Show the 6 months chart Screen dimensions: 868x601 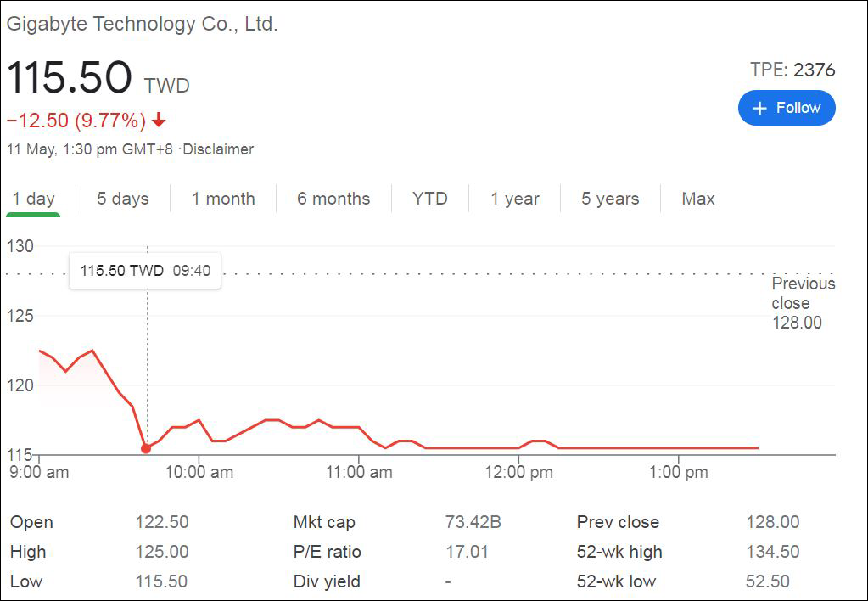pyautogui.click(x=333, y=199)
